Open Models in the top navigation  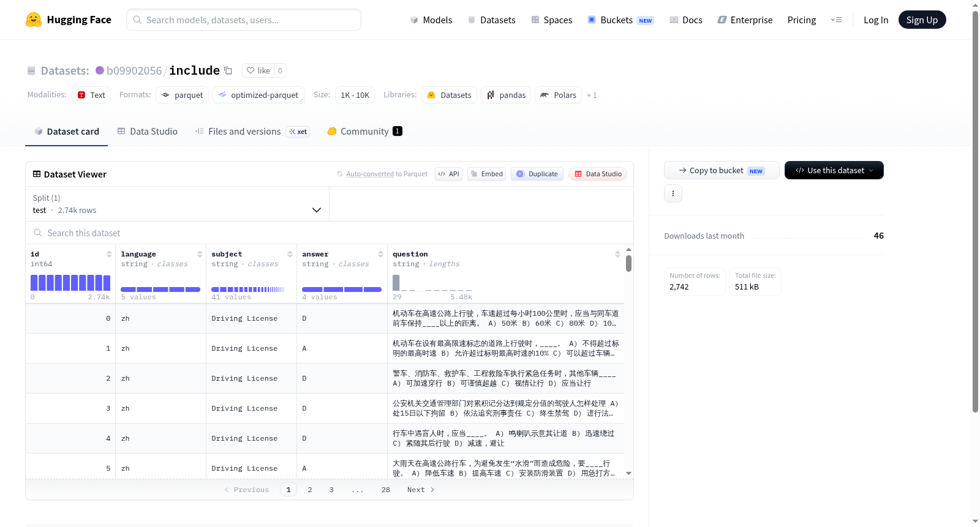(431, 20)
